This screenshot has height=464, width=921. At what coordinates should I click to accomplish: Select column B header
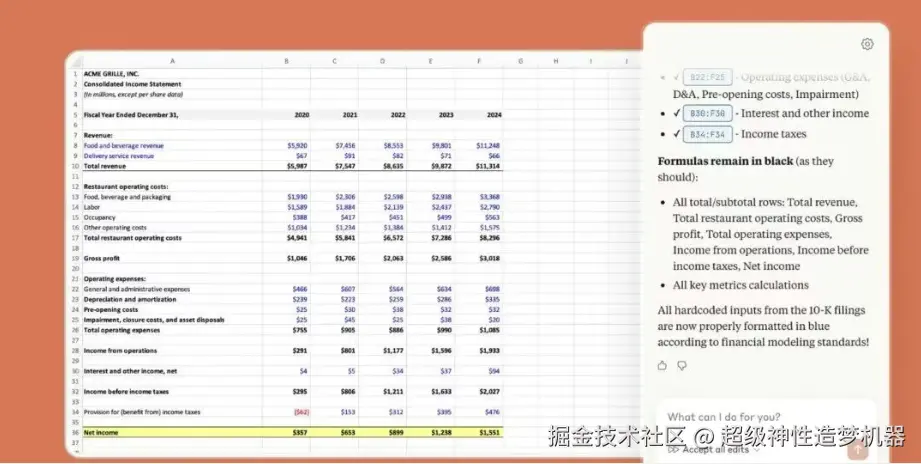[286, 61]
